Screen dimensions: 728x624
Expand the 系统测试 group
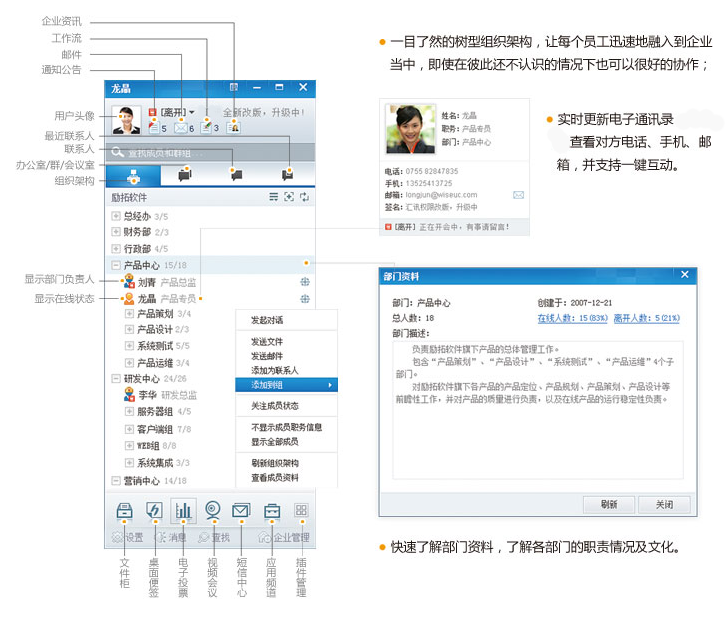point(129,345)
